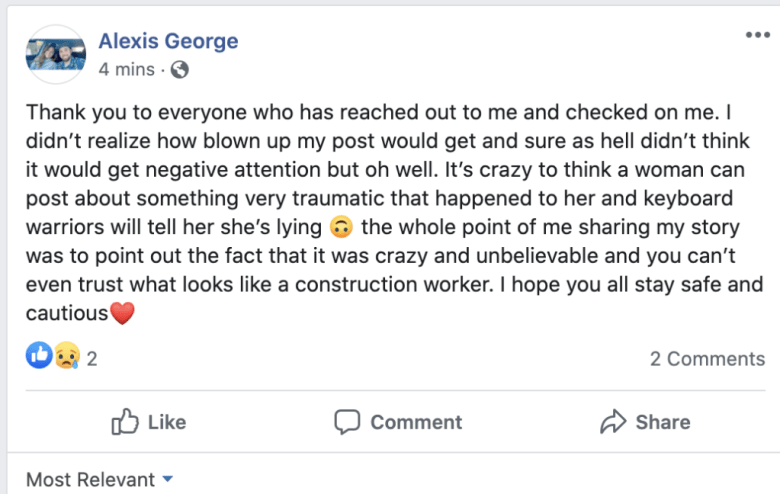Viewport: 780px width, 494px height.
Task: Click the Most Relevant dropdown arrow
Action: coord(167,480)
